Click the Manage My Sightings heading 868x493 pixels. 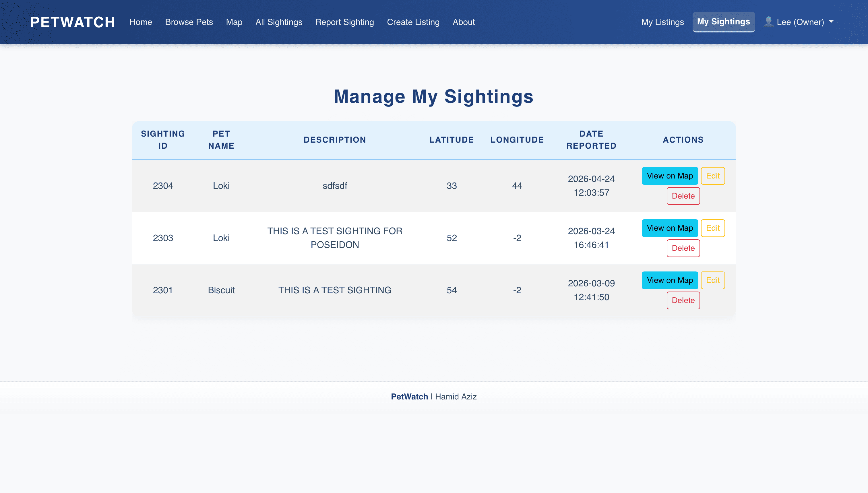click(433, 96)
